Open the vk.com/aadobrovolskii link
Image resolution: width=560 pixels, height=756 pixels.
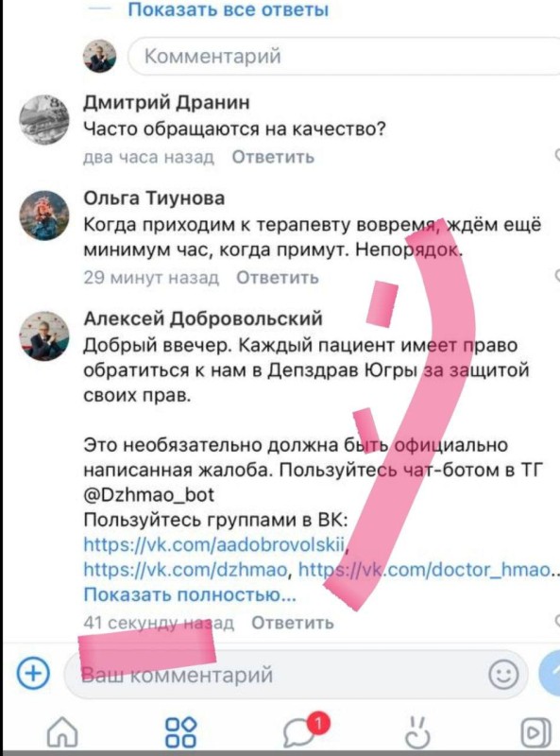(x=215, y=544)
